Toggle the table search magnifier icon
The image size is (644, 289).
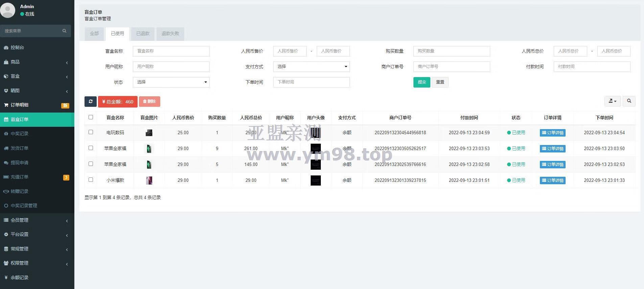[629, 101]
